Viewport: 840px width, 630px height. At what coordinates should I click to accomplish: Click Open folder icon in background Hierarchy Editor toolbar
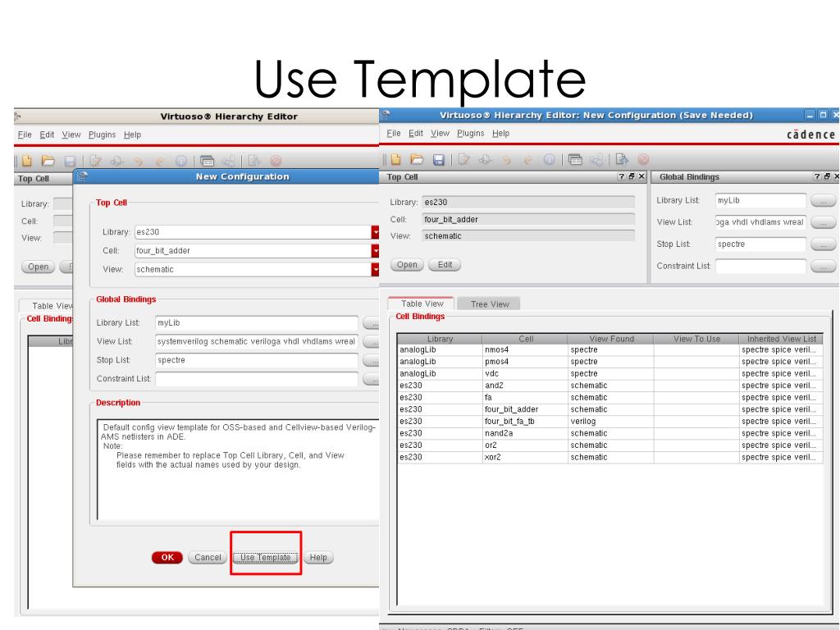(48, 161)
